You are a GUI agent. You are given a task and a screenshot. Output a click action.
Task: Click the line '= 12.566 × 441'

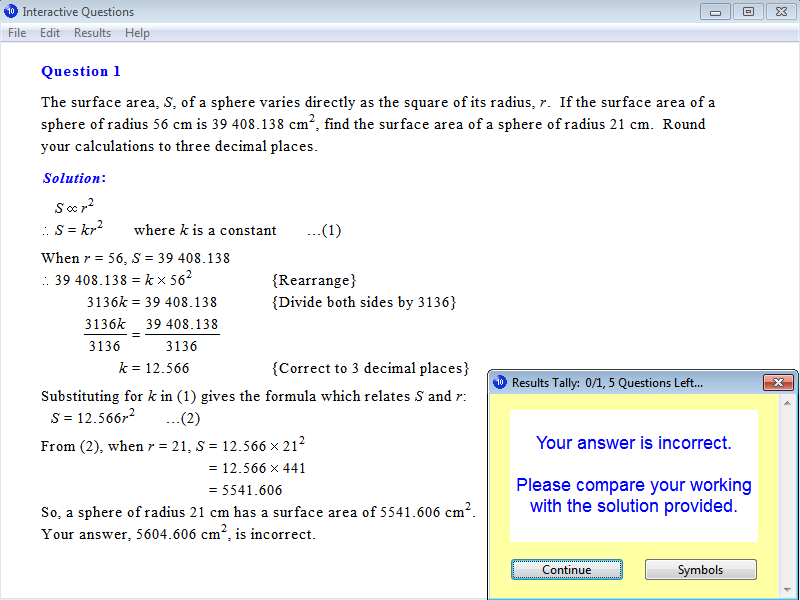pos(257,468)
